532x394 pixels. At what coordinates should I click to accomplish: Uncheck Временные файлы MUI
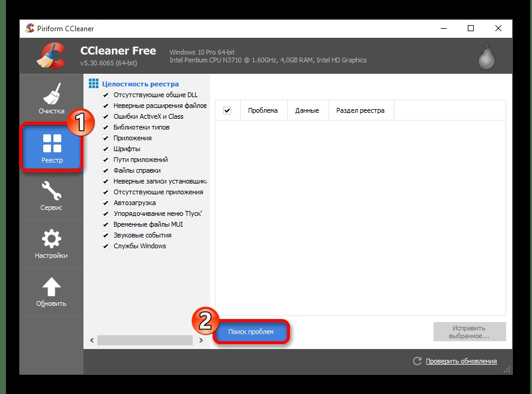(x=106, y=225)
